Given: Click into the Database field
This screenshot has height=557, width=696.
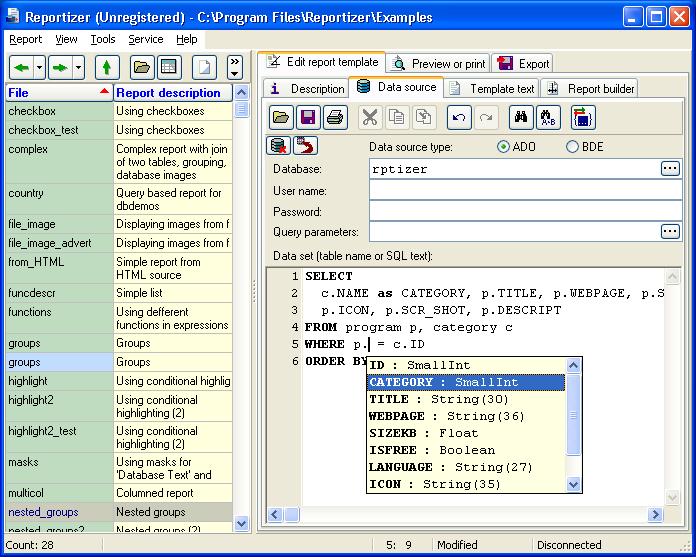Looking at the screenshot, I should (x=514, y=169).
